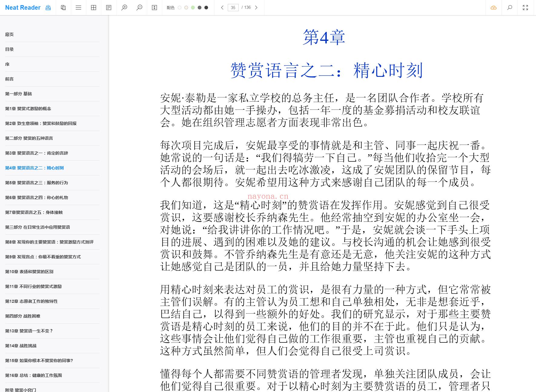Open 前言 in the contents list
This screenshot has width=536, height=392.
[x=9, y=79]
